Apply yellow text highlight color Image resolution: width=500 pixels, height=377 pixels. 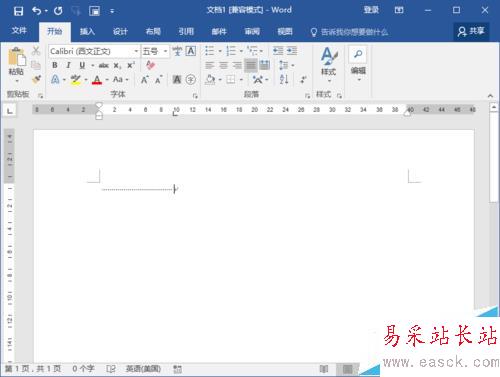point(76,79)
